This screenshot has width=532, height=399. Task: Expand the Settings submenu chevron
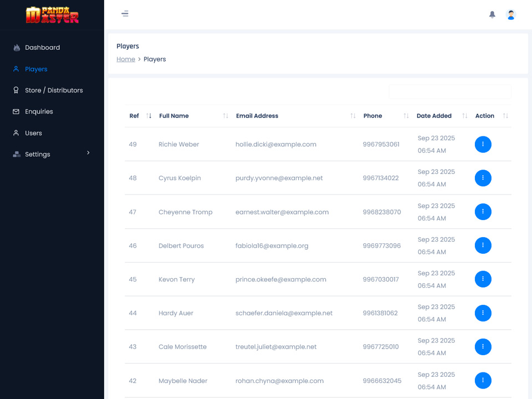[x=88, y=153]
